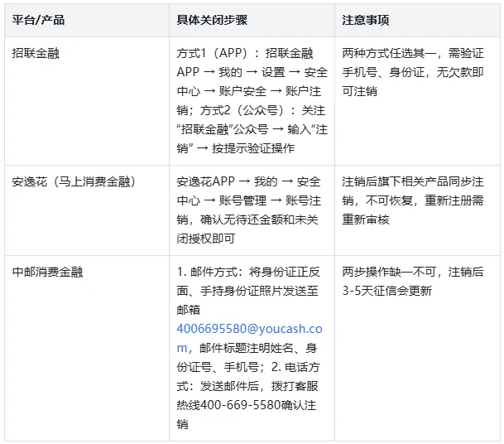Screen dimensions: 504x444
Task: Click the note starting 两步操作缺一不可
Action: coord(413,282)
